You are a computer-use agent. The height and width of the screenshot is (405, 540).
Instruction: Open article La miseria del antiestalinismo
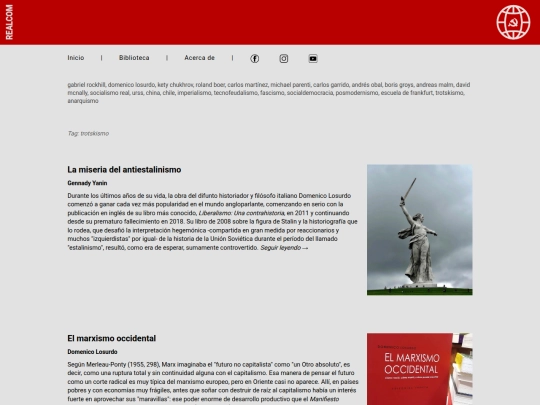pyautogui.click(x=124, y=169)
